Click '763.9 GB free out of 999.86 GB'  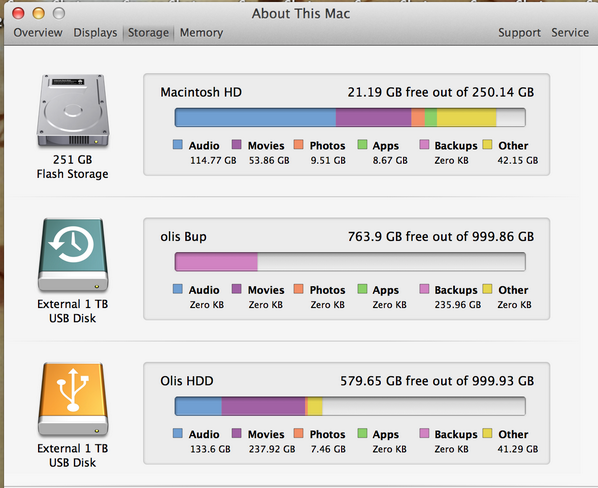pos(440,237)
